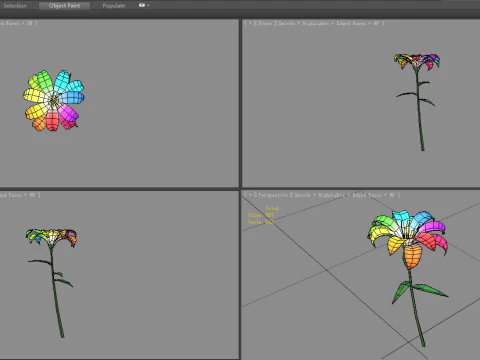Image resolution: width=480 pixels, height=360 pixels.
Task: Select the flower head in the top-left viewport
Action: pyautogui.click(x=53, y=100)
